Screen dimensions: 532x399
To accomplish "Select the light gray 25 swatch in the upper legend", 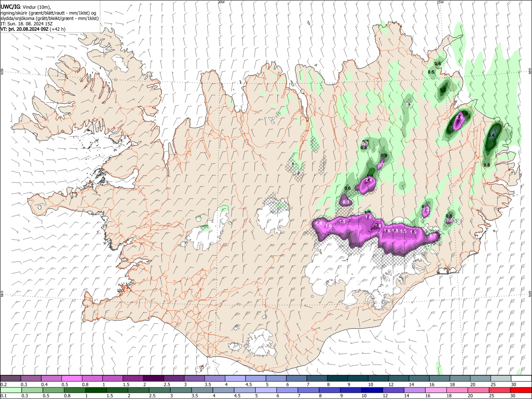I will tap(500, 379).
